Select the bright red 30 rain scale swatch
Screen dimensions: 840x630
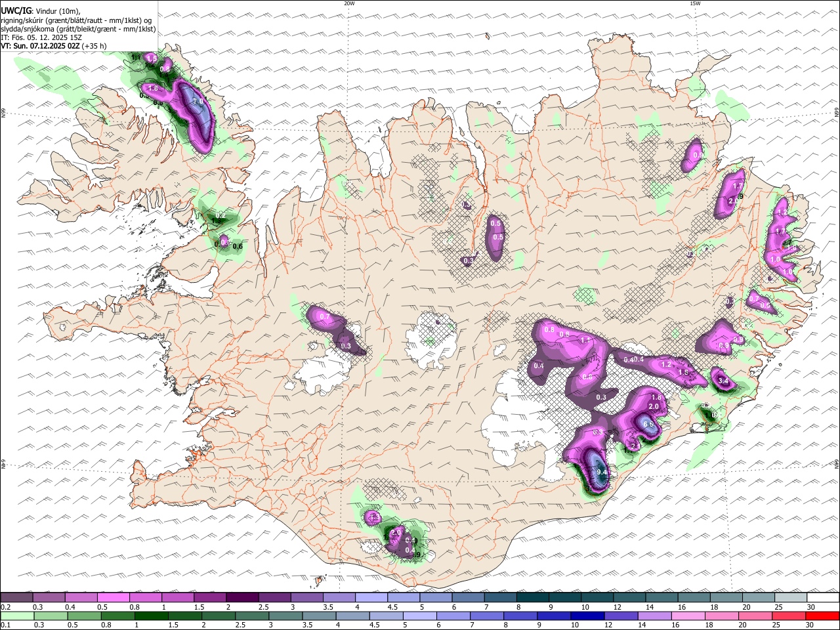pyautogui.click(x=823, y=616)
